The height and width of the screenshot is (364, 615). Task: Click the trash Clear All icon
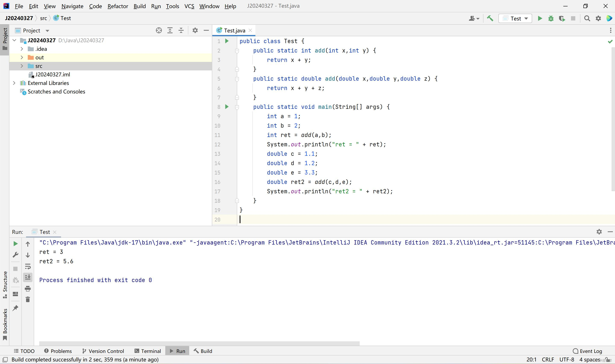(x=28, y=300)
